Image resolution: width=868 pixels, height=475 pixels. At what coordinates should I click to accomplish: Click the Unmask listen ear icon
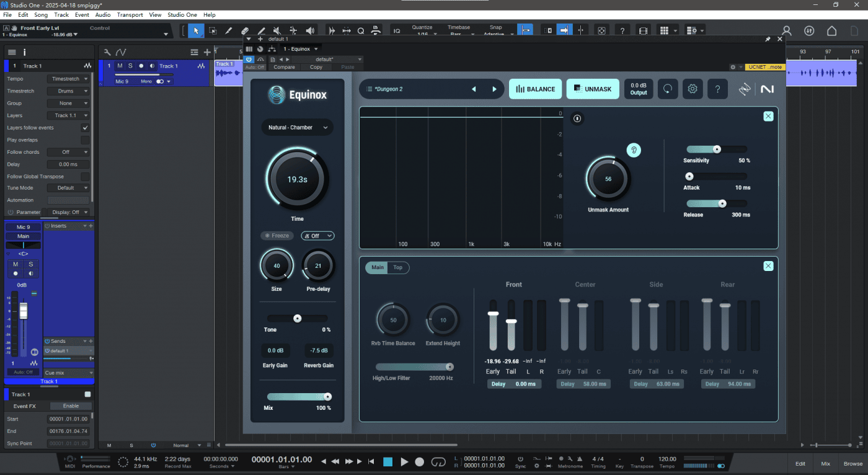point(634,149)
